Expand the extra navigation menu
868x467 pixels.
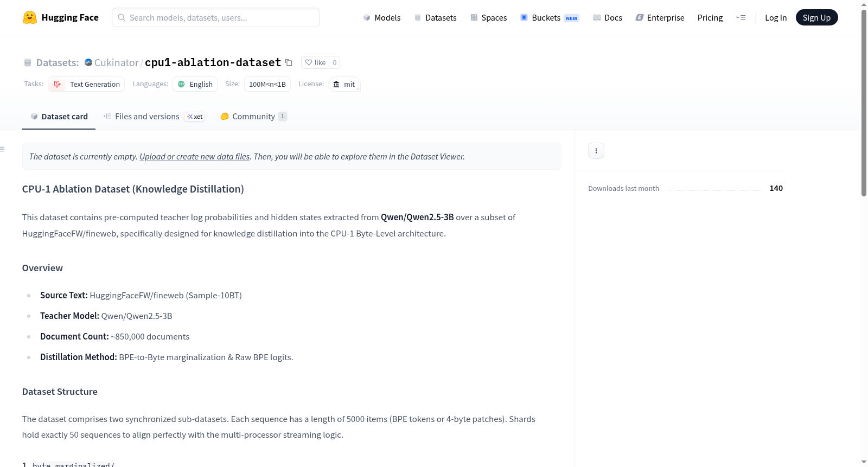[741, 17]
